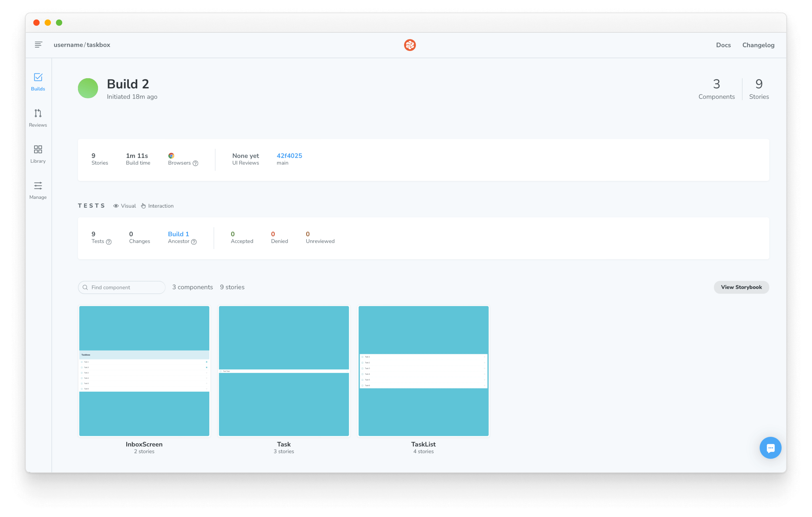Click the 42f4025 commit link
The image size is (812, 517).
point(289,155)
